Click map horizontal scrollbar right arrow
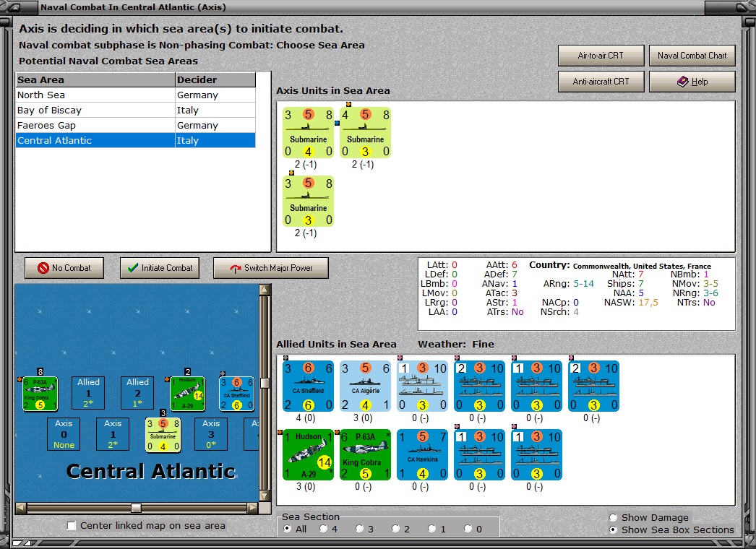Viewport: 756px width, 549px height. point(252,508)
